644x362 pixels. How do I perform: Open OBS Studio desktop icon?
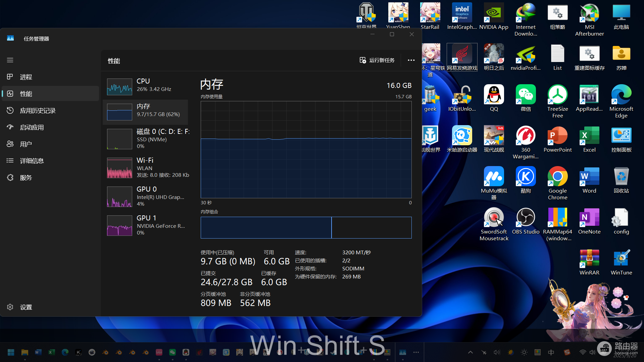tap(526, 221)
